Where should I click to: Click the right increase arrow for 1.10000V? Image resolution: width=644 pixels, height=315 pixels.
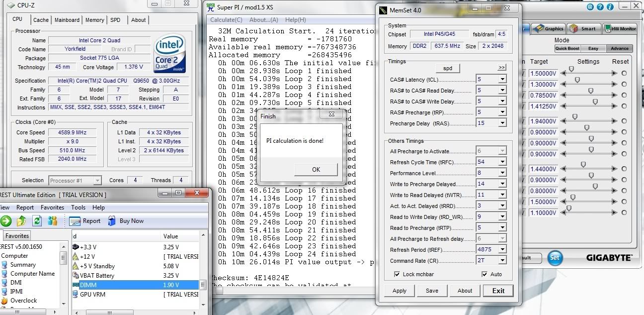[615, 213]
